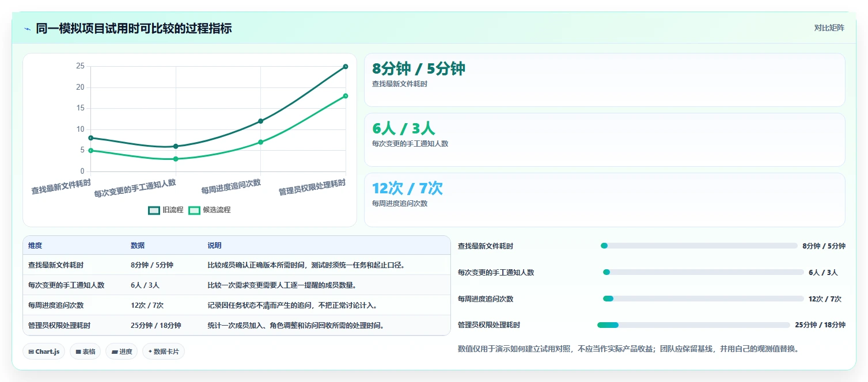The height and width of the screenshot is (382, 868).
Task: Click progress value 25分钟 / 18分钟 at row end
Action: click(x=820, y=325)
